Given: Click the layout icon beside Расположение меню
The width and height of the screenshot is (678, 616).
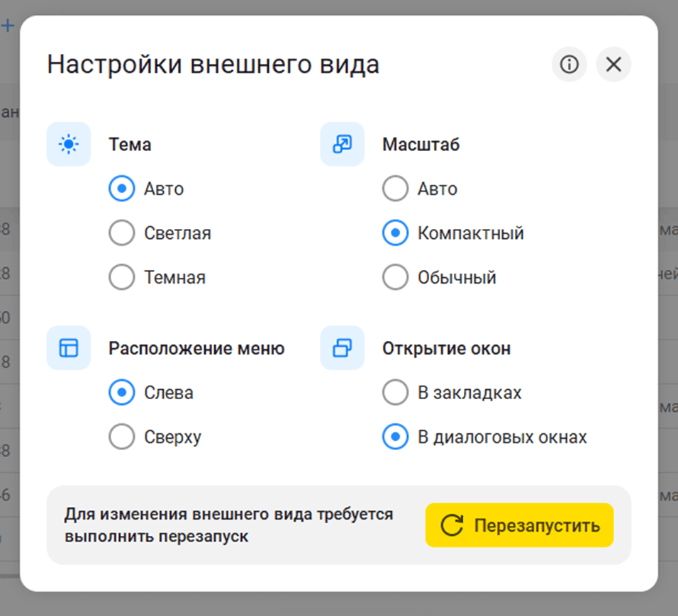Looking at the screenshot, I should (69, 348).
